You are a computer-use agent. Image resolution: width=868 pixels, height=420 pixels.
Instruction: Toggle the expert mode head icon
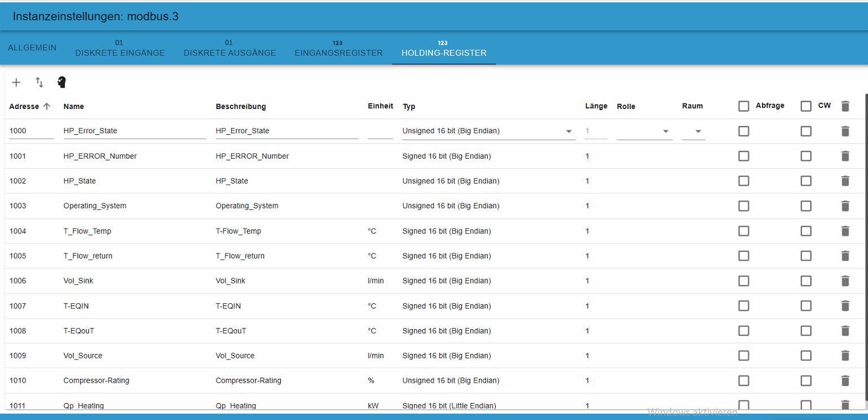(x=62, y=82)
